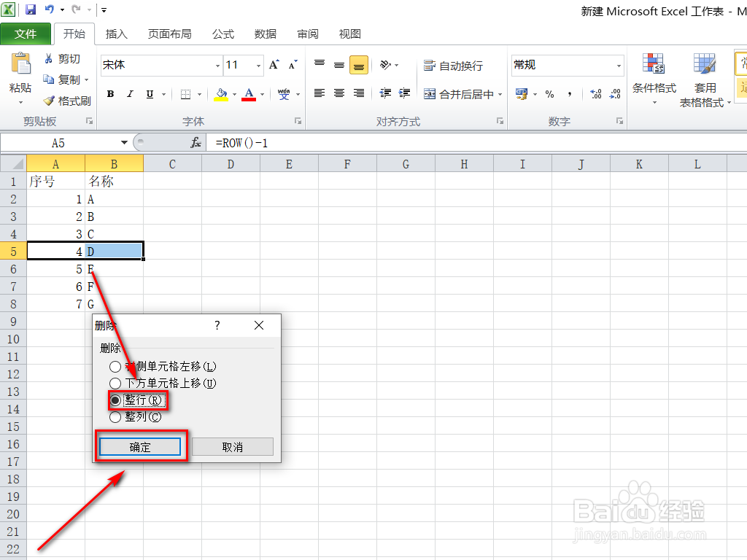The image size is (747, 560).
Task: Expand the Name Box dropdown arrow
Action: click(124, 142)
